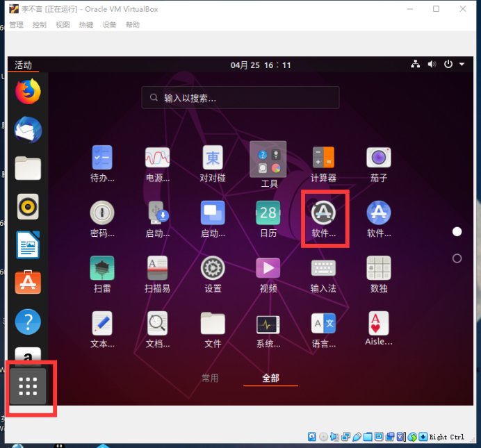481x448 pixels.
Task: Open blue Software & Updates app
Action: pos(379,219)
